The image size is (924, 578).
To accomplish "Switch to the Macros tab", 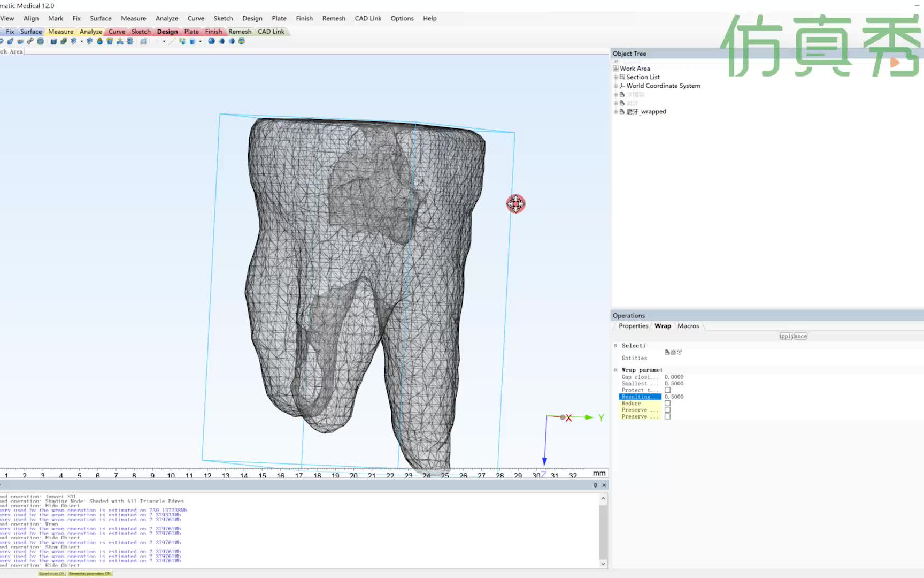I will [688, 326].
